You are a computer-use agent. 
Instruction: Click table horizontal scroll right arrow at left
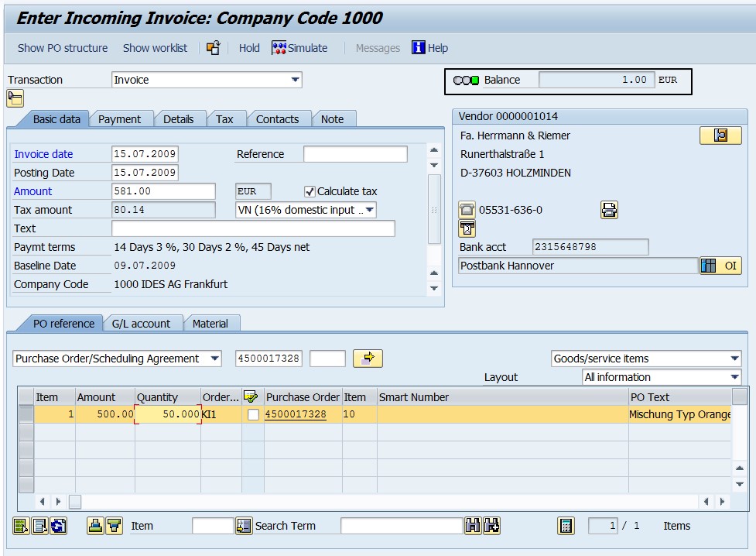coord(58,502)
